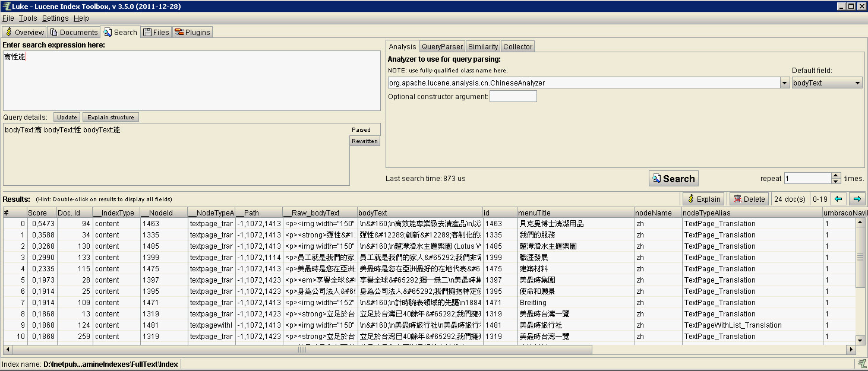Select the Rewritten query view tab
This screenshot has height=371, width=868.
point(365,141)
